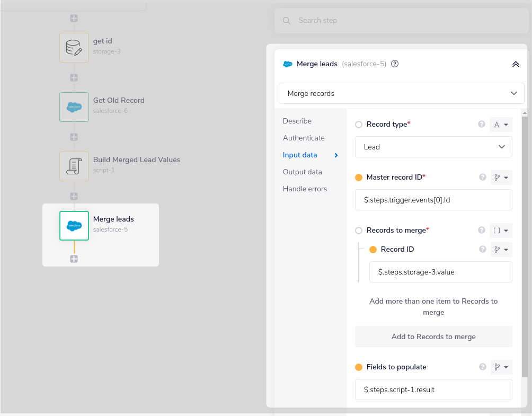Open the Build Merged Lead Values script icon

74,166
